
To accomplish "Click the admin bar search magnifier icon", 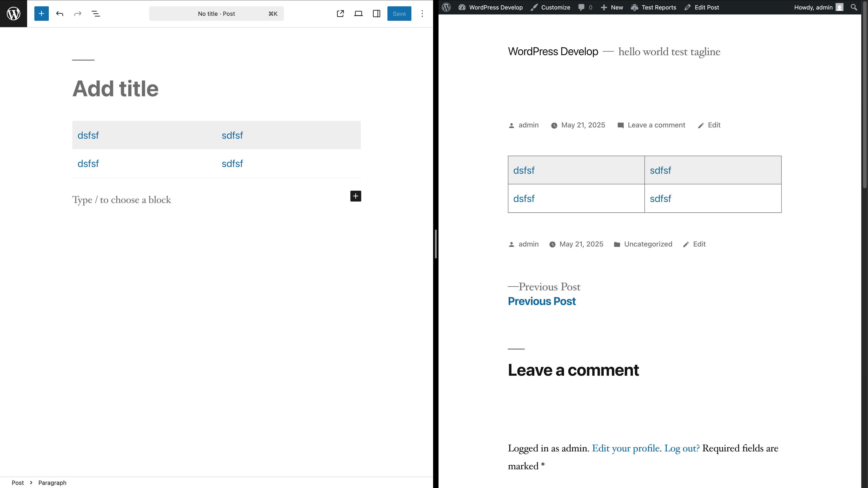I will click(854, 7).
